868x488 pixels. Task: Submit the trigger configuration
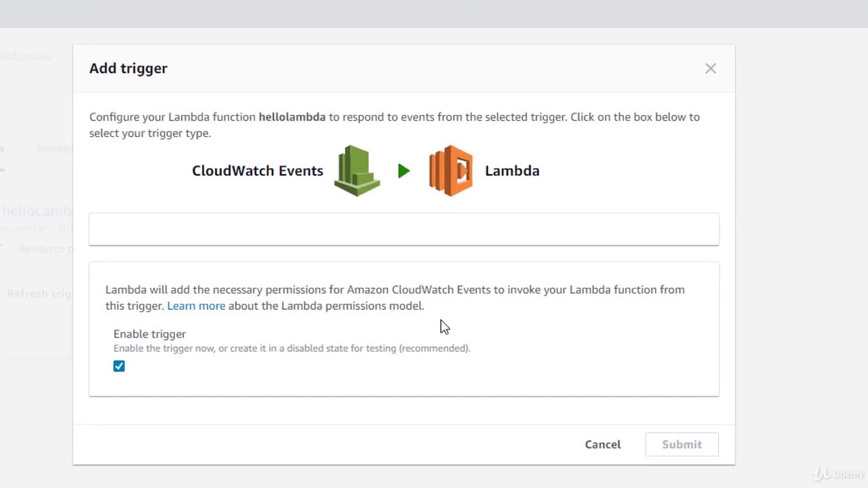click(x=682, y=445)
